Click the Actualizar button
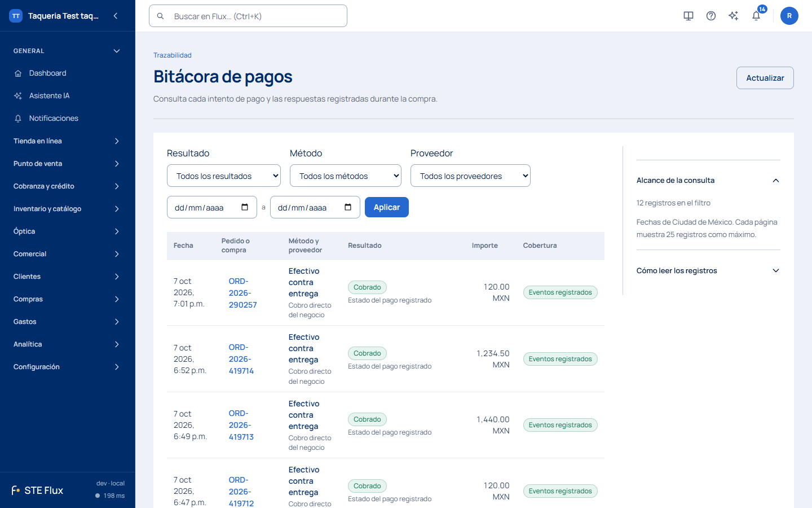The height and width of the screenshot is (508, 812). click(x=765, y=78)
